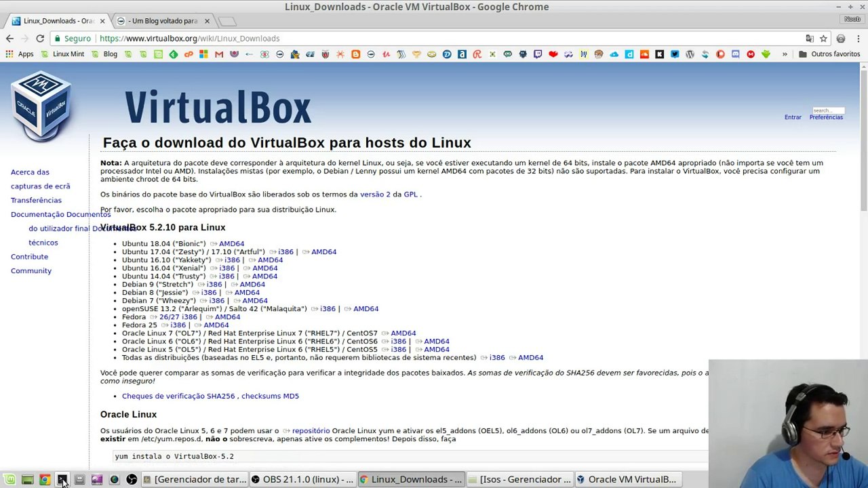
Task: Launch the terminal from panel launcher
Action: (62, 480)
